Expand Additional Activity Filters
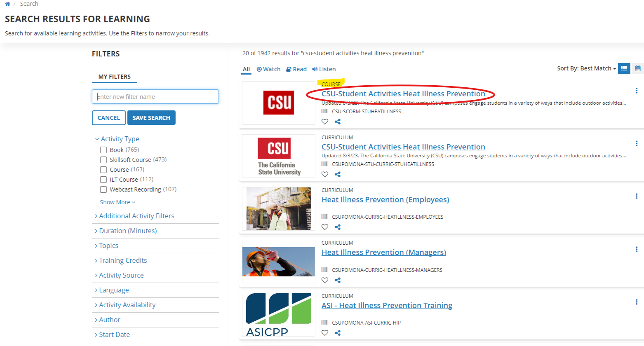Viewport: 644px width, 346px height. tap(134, 216)
